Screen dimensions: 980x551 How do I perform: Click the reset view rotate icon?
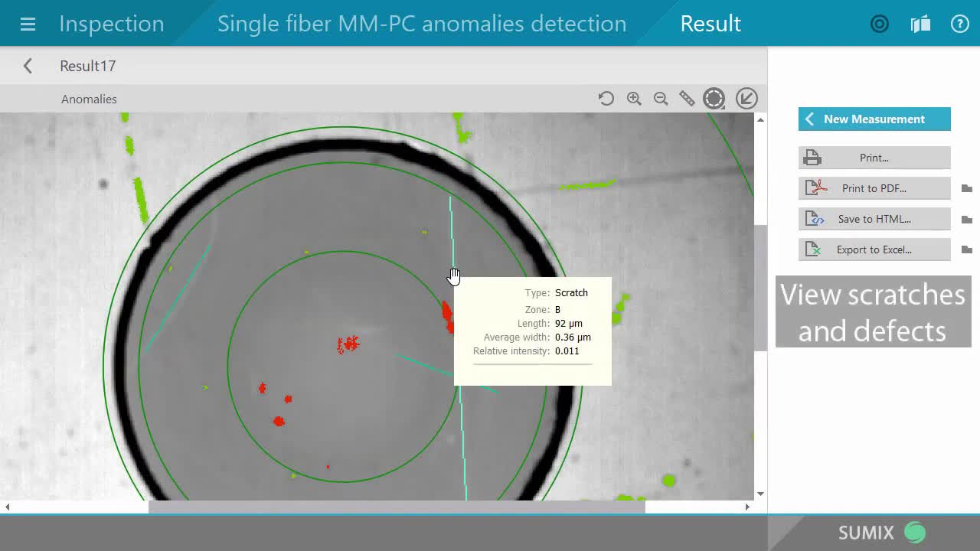pyautogui.click(x=606, y=99)
